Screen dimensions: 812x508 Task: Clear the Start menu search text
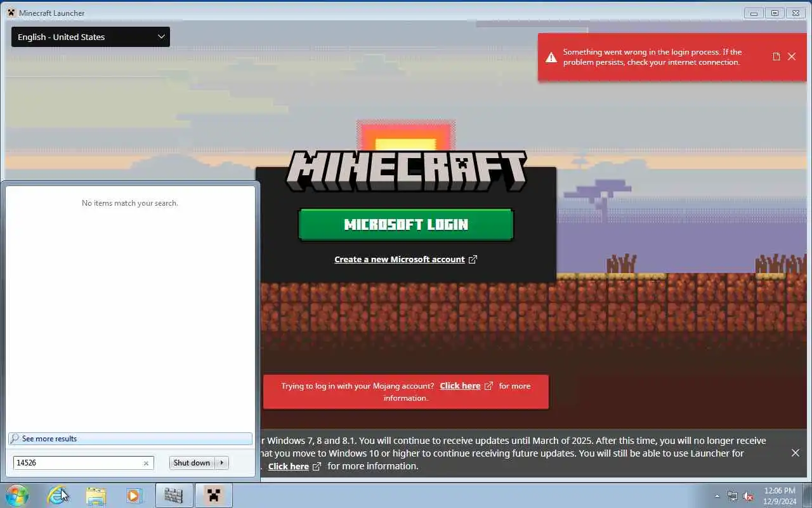pyautogui.click(x=146, y=463)
